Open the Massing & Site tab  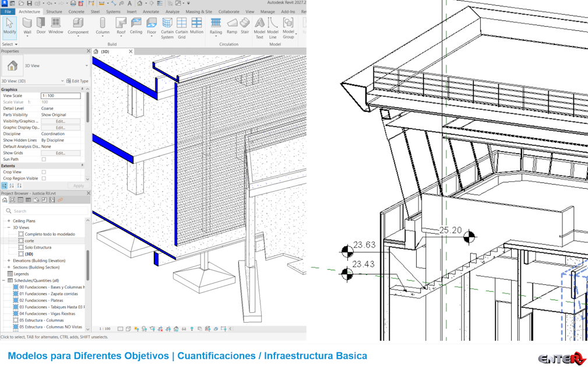(199, 12)
